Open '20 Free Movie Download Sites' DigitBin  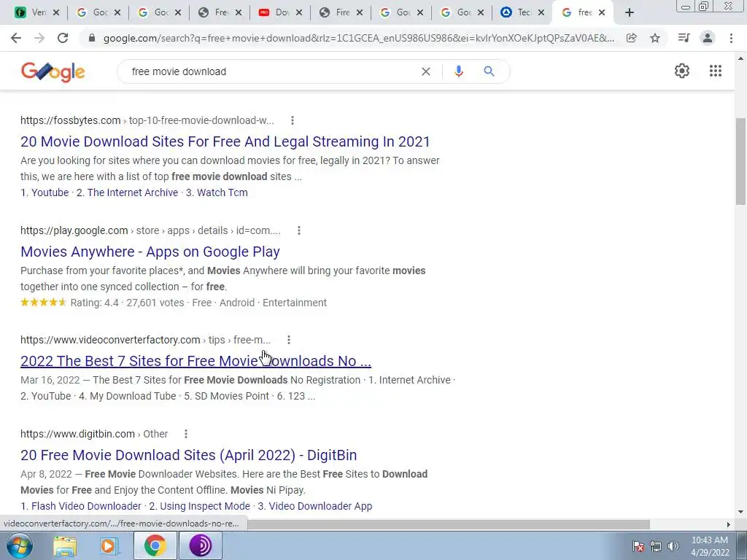click(189, 455)
